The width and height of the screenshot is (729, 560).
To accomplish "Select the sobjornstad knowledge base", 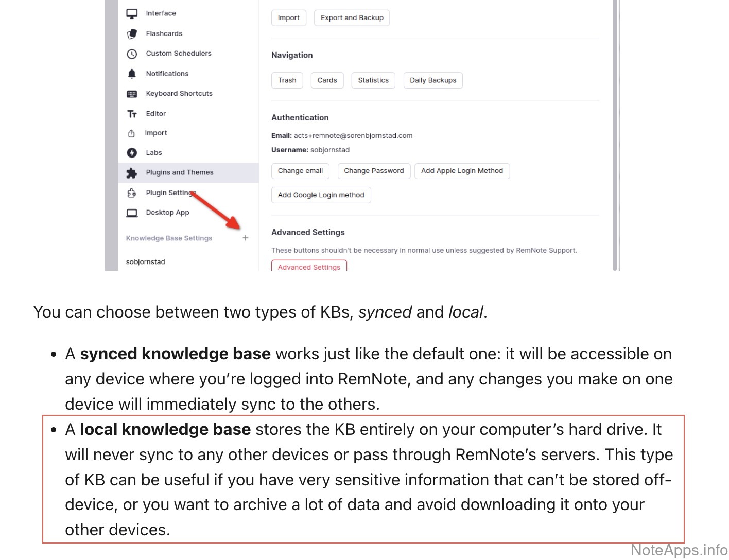I will [x=146, y=262].
